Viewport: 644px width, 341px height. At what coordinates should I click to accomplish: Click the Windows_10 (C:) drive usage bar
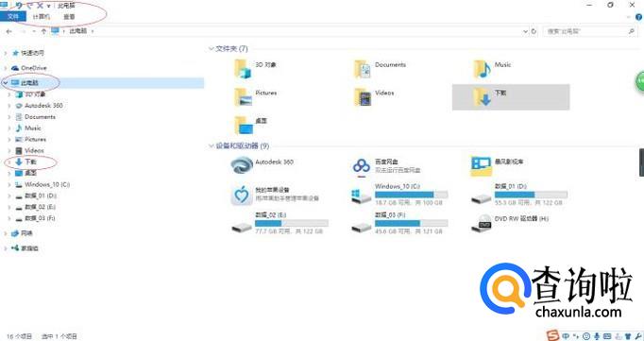click(x=411, y=195)
